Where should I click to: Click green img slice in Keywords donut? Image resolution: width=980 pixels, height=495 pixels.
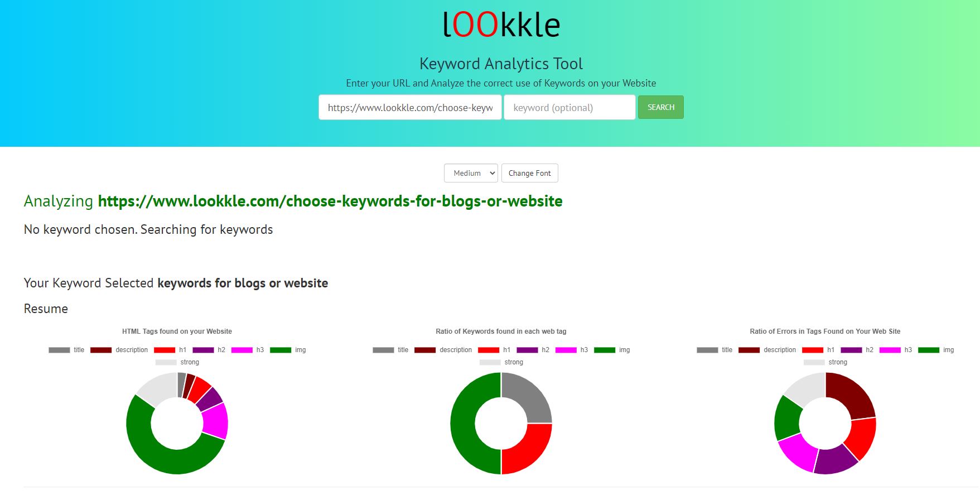point(463,423)
